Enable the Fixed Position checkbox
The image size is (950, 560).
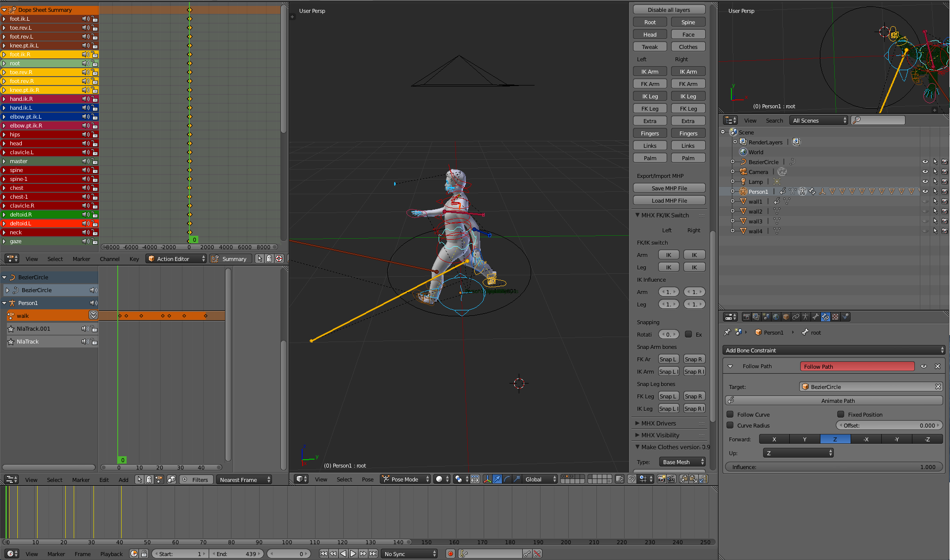point(841,414)
